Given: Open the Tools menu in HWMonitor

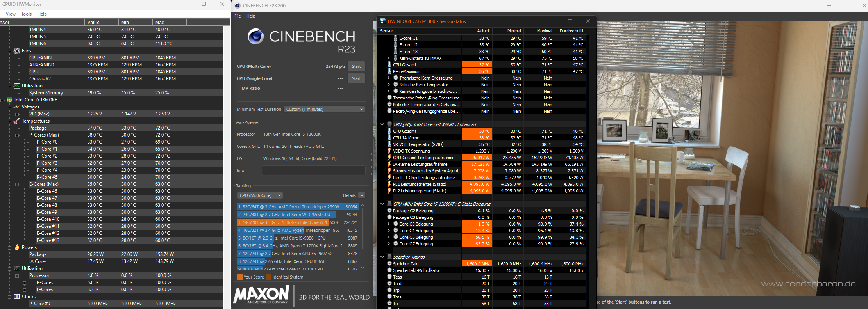Looking at the screenshot, I should point(27,14).
